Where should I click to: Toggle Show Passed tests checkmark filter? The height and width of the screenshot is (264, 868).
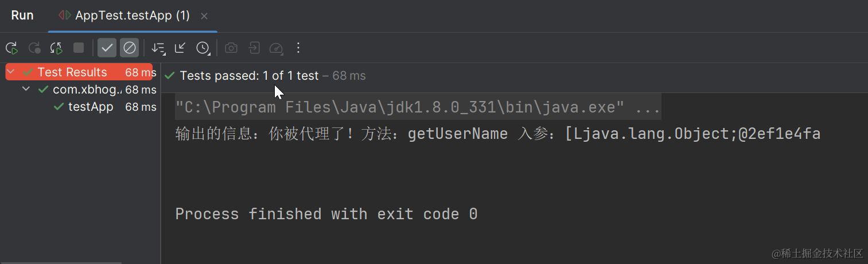(x=107, y=48)
